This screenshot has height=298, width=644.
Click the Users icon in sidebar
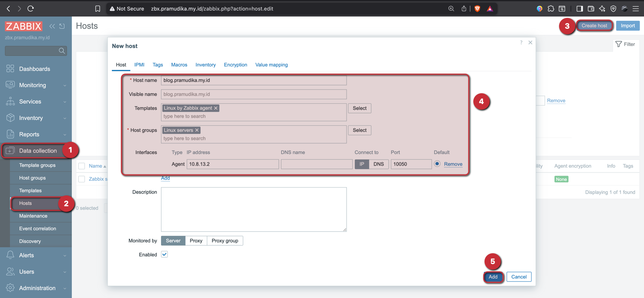10,272
